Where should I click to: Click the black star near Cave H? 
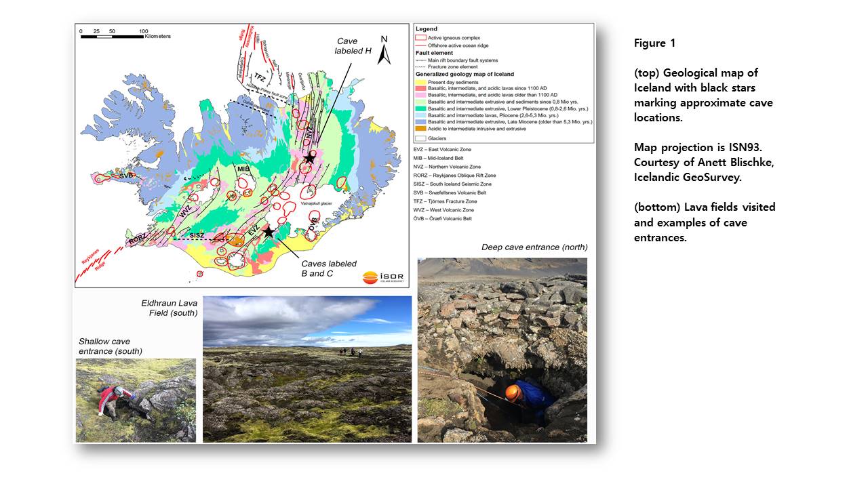click(309, 157)
